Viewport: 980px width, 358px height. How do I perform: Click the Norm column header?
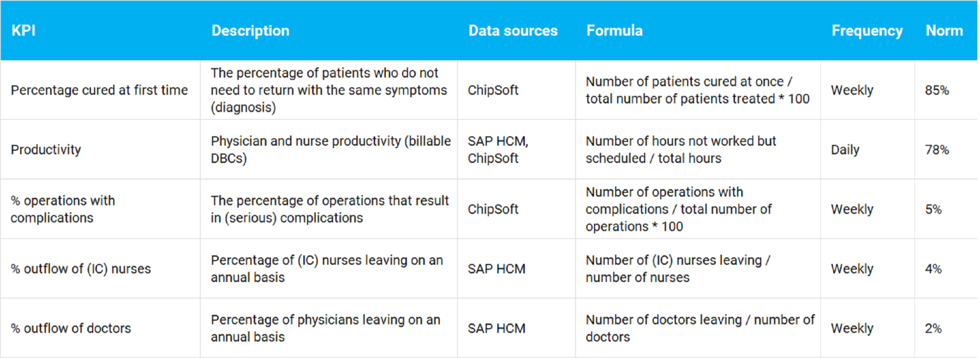click(944, 31)
